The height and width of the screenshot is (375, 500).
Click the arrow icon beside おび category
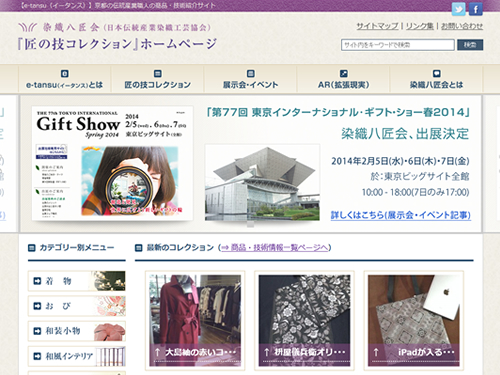click(x=37, y=306)
